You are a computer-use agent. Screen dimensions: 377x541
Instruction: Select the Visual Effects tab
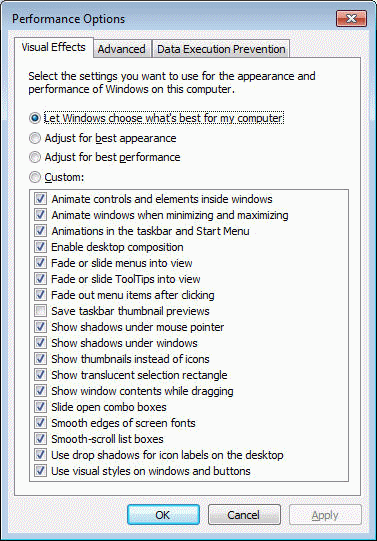coord(53,47)
